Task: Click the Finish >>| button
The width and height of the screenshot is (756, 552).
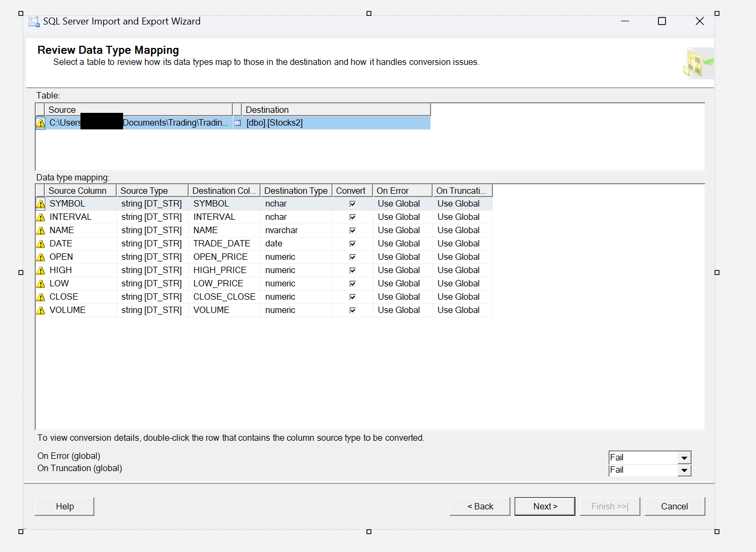Action: click(610, 506)
